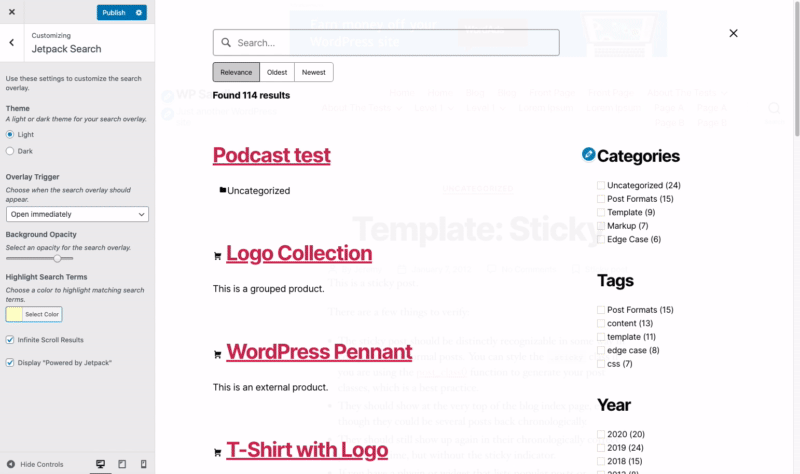Check the 2019 (24) year filter
800x474 pixels.
(x=601, y=447)
